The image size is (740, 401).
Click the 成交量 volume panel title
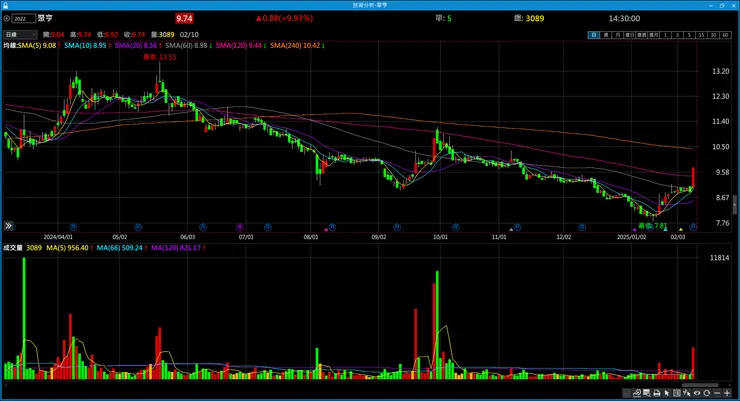point(13,248)
